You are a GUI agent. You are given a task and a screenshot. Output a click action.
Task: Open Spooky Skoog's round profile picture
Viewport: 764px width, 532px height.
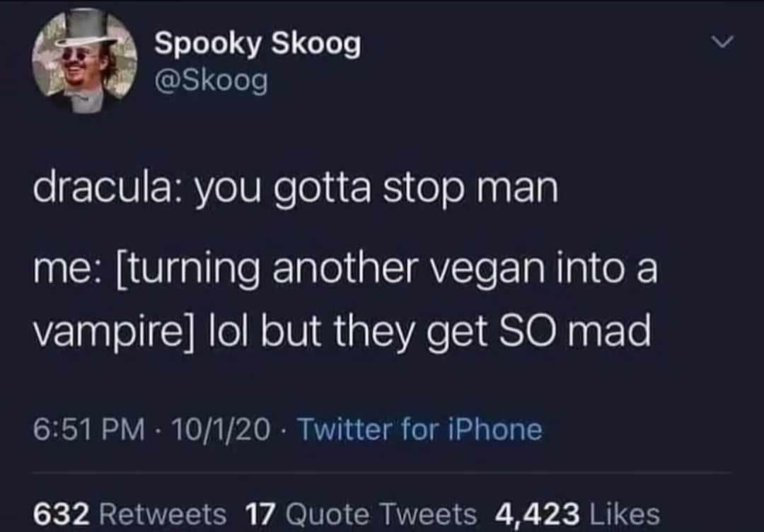tap(84, 59)
